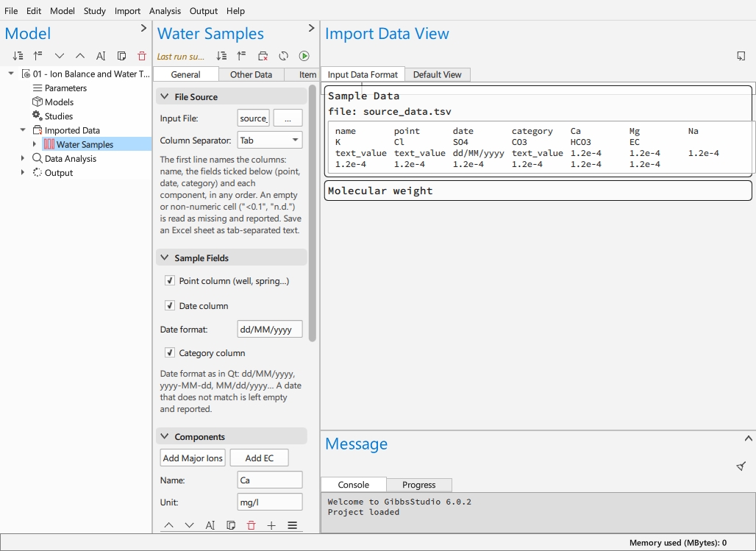The image size is (756, 551).
Task: Move the component down in the Components toolbar
Action: 190,525
